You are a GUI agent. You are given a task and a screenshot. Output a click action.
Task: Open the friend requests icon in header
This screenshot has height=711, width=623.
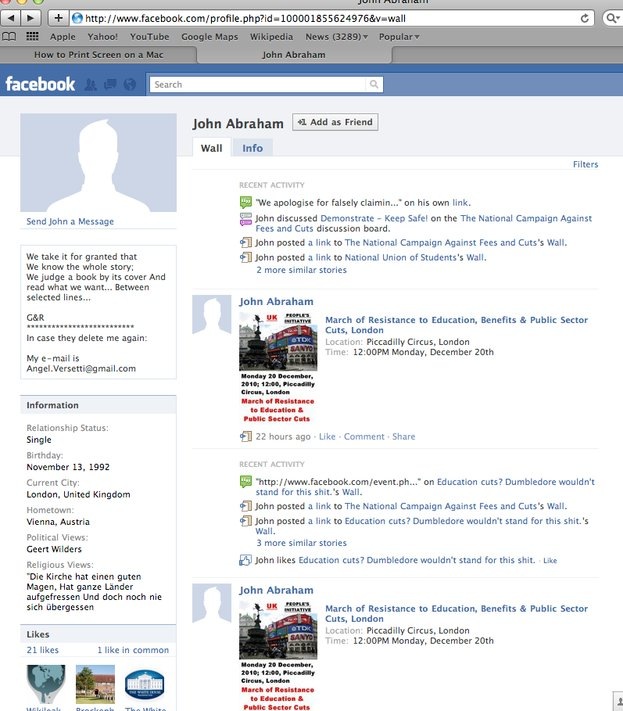point(91,85)
